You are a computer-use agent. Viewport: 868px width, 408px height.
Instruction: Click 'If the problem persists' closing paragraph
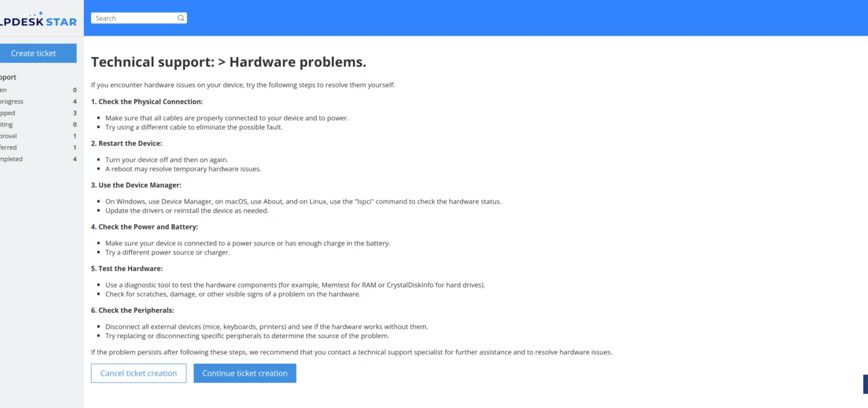click(x=351, y=352)
